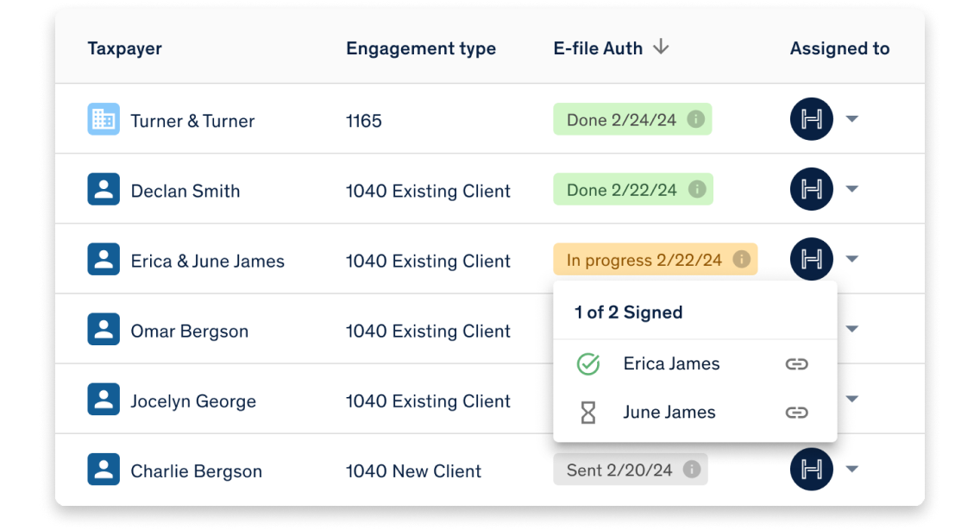980x530 pixels.
Task: Open assignee dropdown for Charlie Bergson
Action: (x=851, y=470)
